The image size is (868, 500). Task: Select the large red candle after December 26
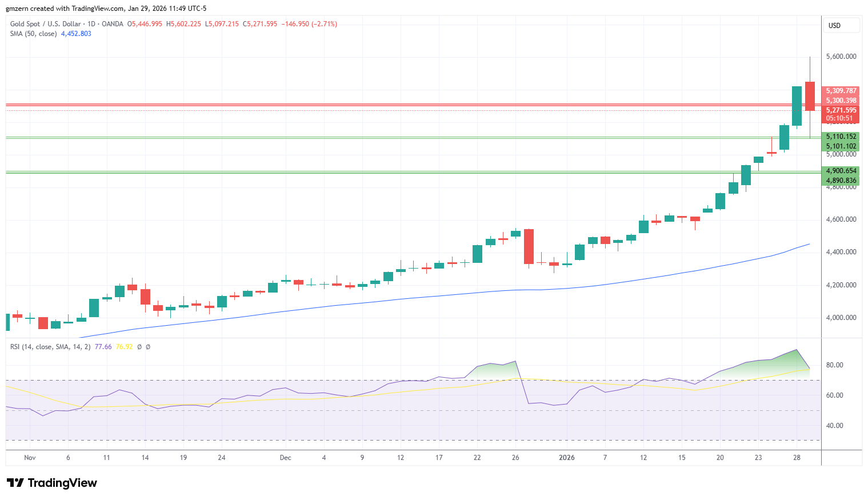coord(529,246)
